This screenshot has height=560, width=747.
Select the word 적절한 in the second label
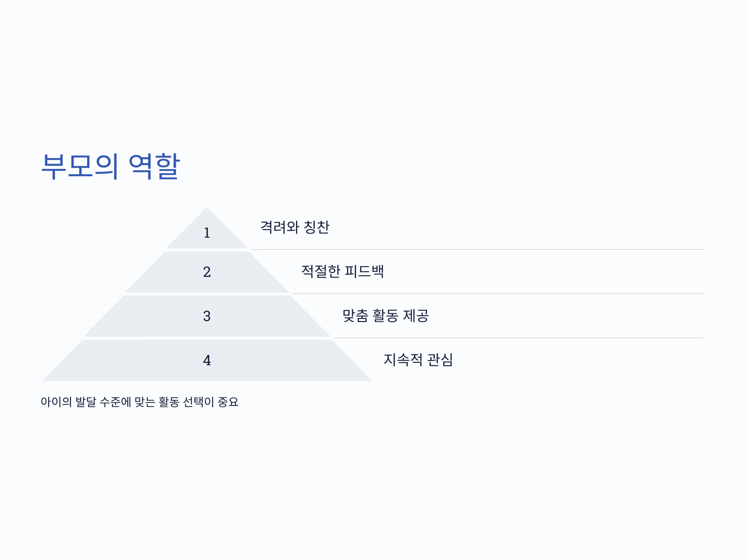click(321, 271)
